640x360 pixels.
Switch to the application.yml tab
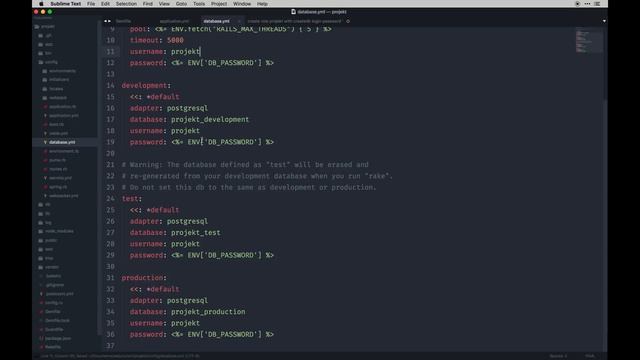pyautogui.click(x=174, y=21)
